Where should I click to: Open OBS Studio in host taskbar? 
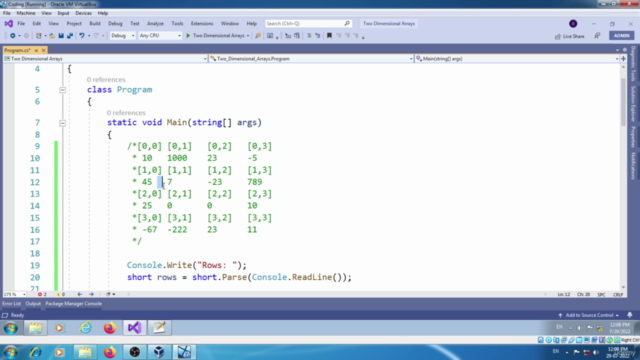[135, 352]
